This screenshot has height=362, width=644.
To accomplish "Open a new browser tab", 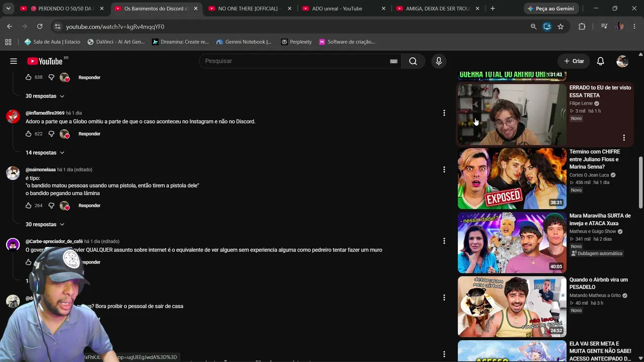I will tap(493, 9).
